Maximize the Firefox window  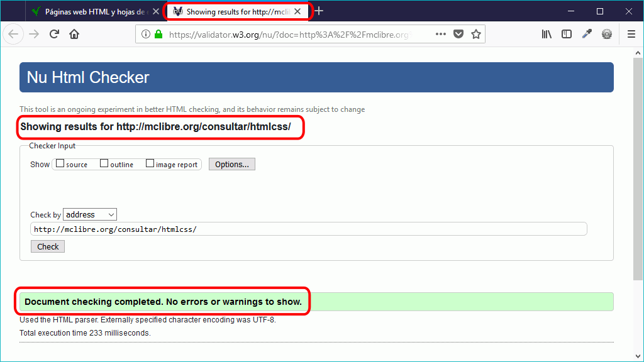point(599,11)
